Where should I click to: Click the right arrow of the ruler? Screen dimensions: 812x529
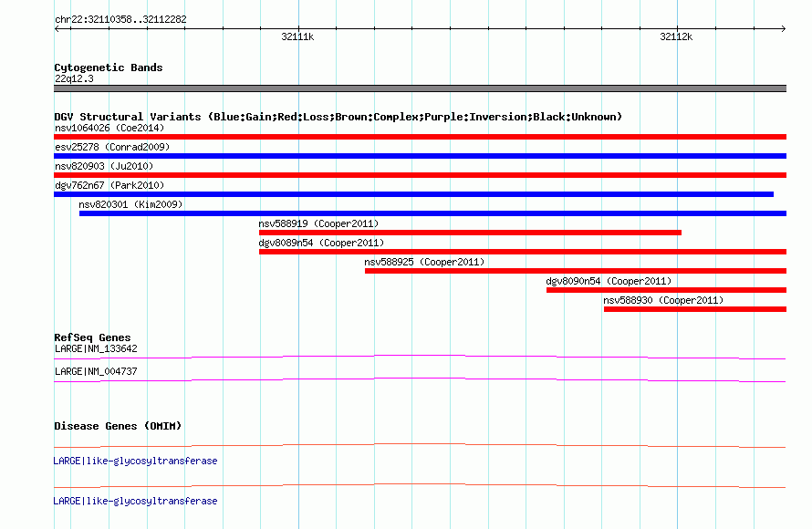coord(783,29)
